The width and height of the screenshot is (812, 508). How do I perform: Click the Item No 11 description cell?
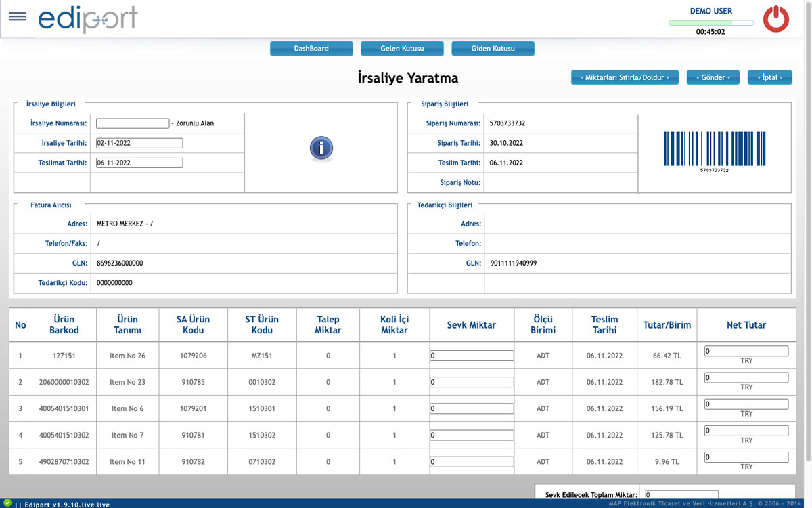[x=127, y=462]
